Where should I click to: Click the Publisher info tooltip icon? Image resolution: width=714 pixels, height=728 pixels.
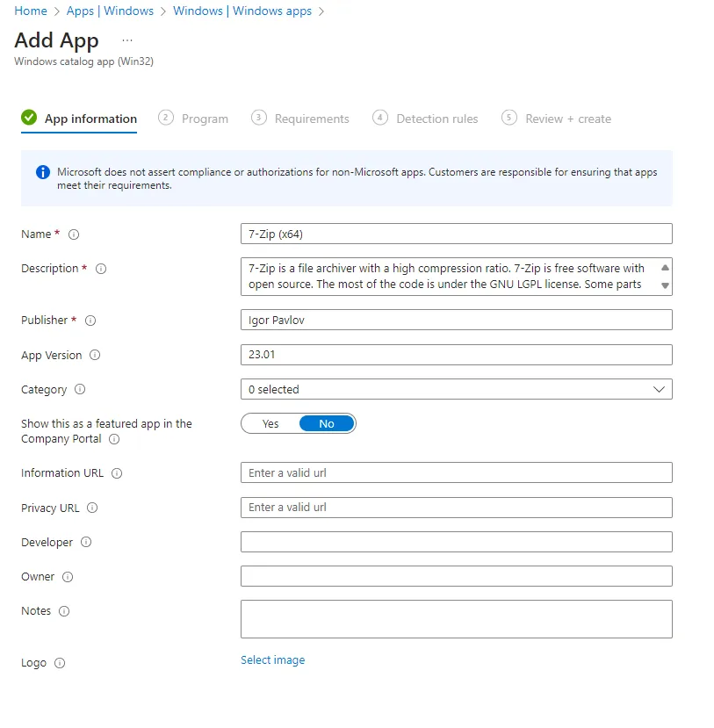(x=90, y=321)
